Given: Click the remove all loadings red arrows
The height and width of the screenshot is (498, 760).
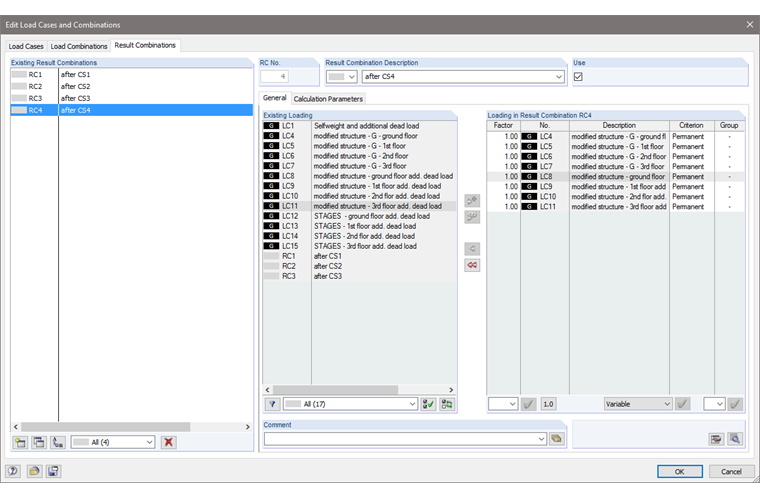Looking at the screenshot, I should click(x=472, y=265).
